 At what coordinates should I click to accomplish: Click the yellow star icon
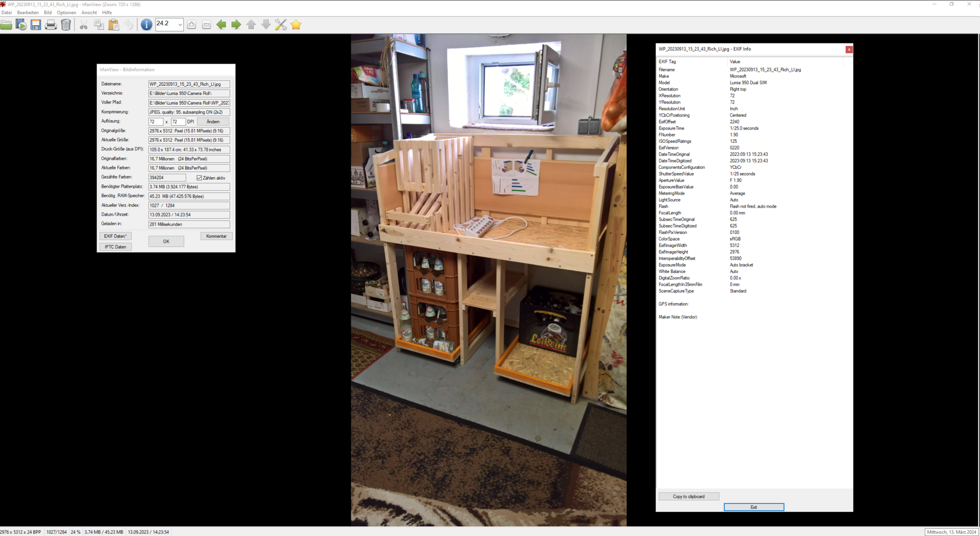tap(296, 25)
